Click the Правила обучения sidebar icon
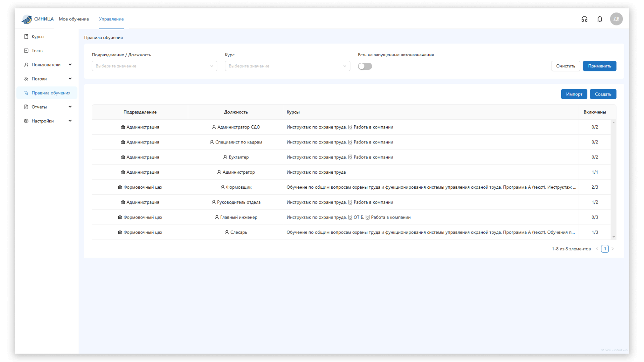644x362 pixels. [x=26, y=93]
